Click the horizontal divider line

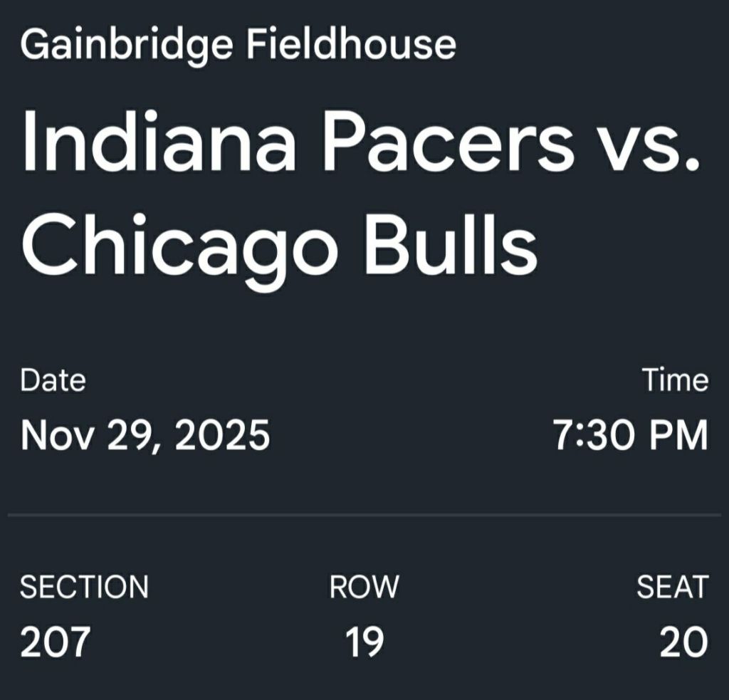[x=364, y=513]
